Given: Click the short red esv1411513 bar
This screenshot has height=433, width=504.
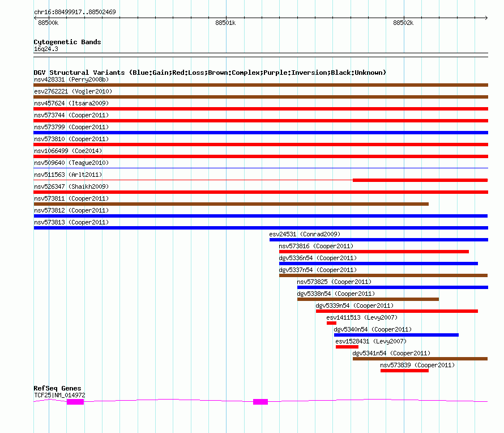Looking at the screenshot, I should (331, 323).
